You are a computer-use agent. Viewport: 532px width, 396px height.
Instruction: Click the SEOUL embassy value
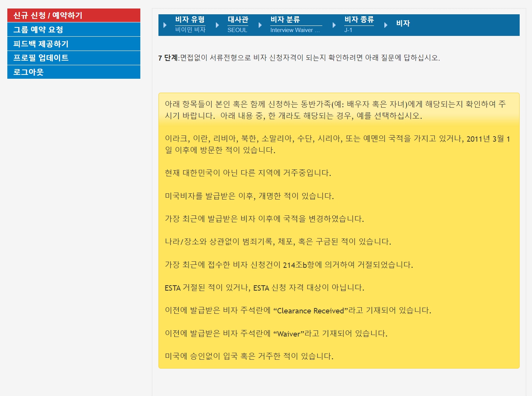237,30
